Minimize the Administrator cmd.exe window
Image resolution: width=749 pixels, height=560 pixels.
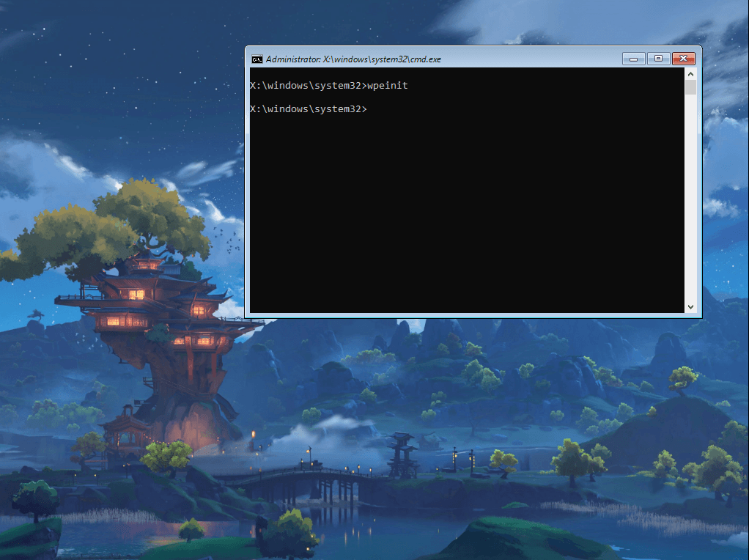click(633, 59)
